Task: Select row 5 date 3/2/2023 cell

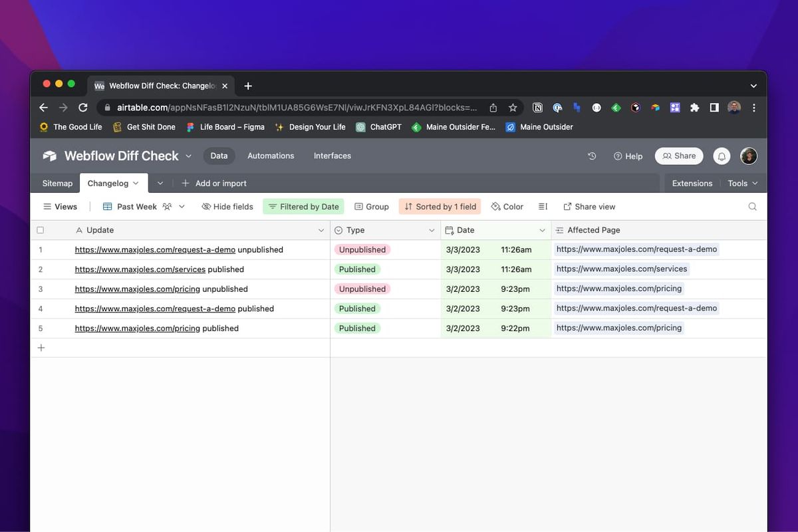Action: click(496, 329)
